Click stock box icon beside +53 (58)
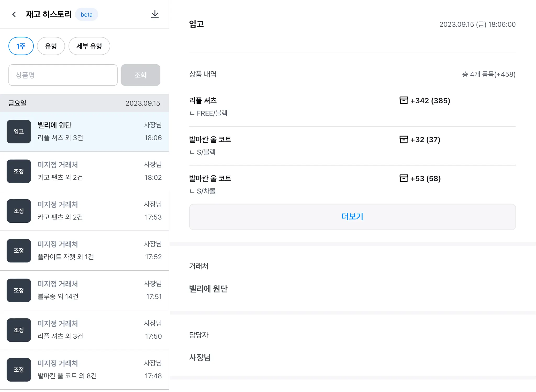 (403, 178)
